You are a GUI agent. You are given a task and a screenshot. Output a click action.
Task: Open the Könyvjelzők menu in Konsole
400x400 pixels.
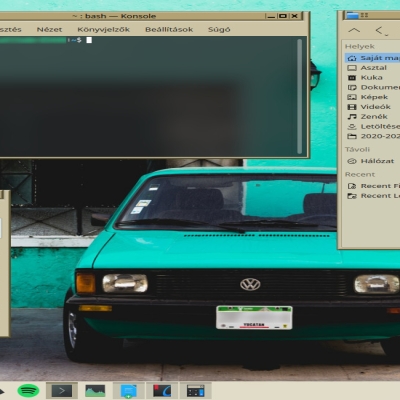[103, 29]
